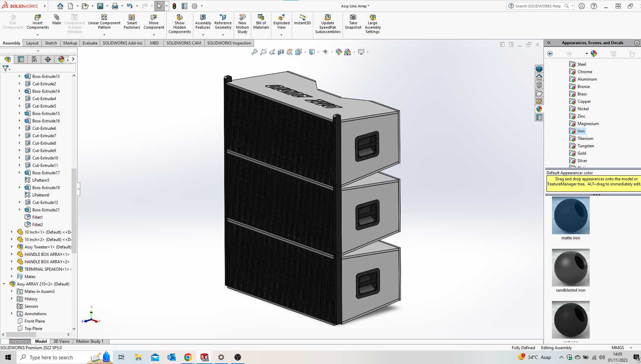This screenshot has width=641, height=364.
Task: Click the Print icon
Action: click(115, 6)
